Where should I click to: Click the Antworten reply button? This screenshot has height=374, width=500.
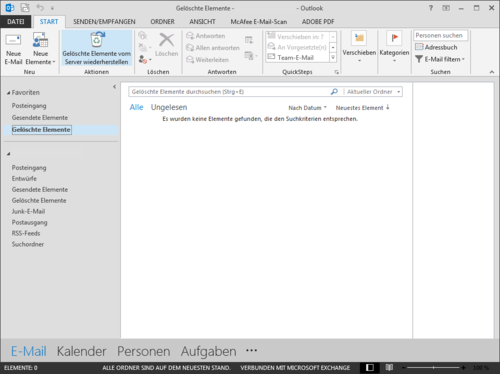click(206, 36)
